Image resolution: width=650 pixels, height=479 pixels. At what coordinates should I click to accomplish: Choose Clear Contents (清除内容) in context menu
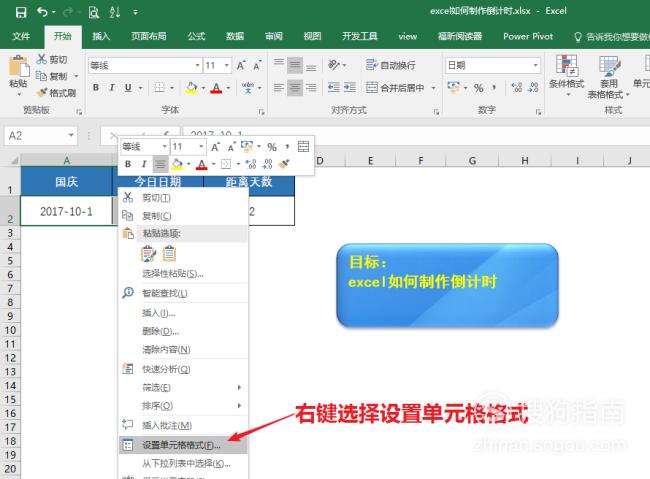click(x=183, y=350)
